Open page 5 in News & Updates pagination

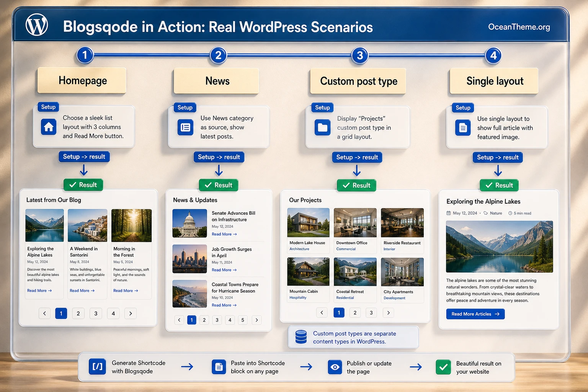point(243,320)
